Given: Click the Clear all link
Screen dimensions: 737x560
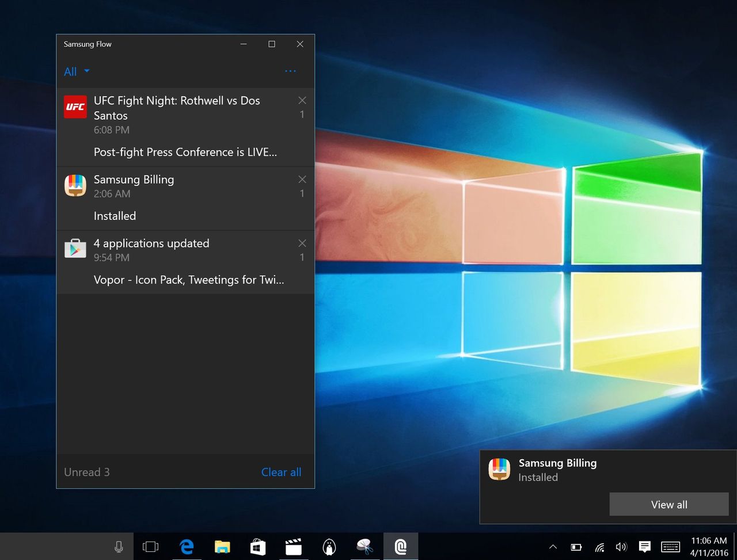Looking at the screenshot, I should 281,472.
